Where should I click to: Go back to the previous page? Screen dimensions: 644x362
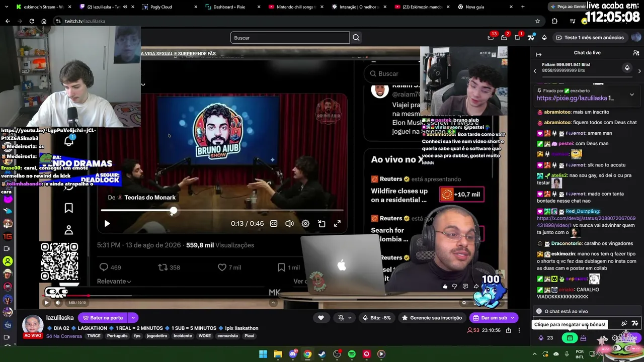[x=8, y=21]
